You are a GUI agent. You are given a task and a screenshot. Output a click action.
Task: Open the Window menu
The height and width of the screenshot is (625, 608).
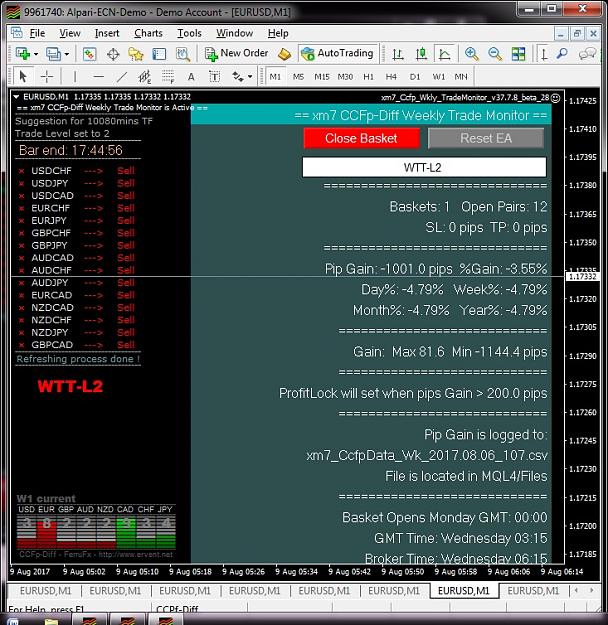(234, 33)
